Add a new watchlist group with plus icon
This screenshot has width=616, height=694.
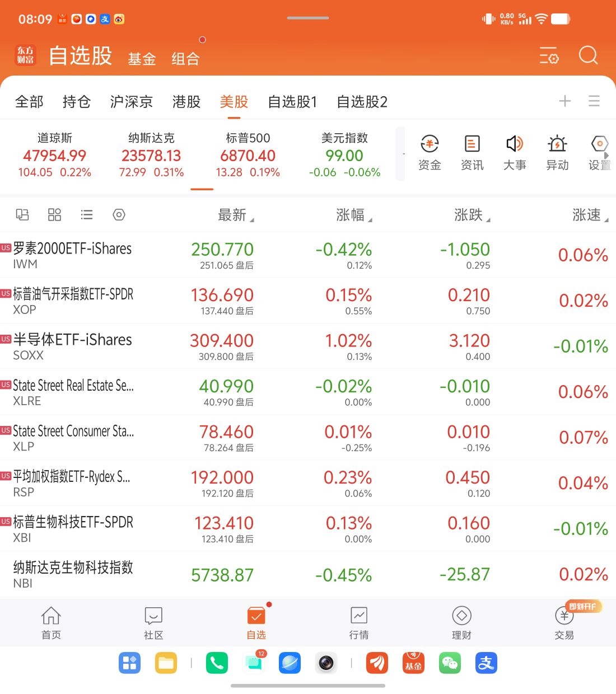click(x=565, y=101)
